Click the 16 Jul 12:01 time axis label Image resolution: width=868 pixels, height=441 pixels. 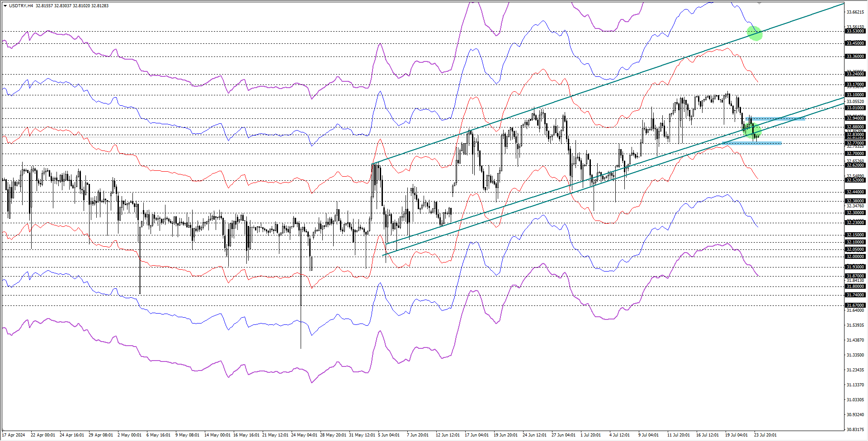708,435
